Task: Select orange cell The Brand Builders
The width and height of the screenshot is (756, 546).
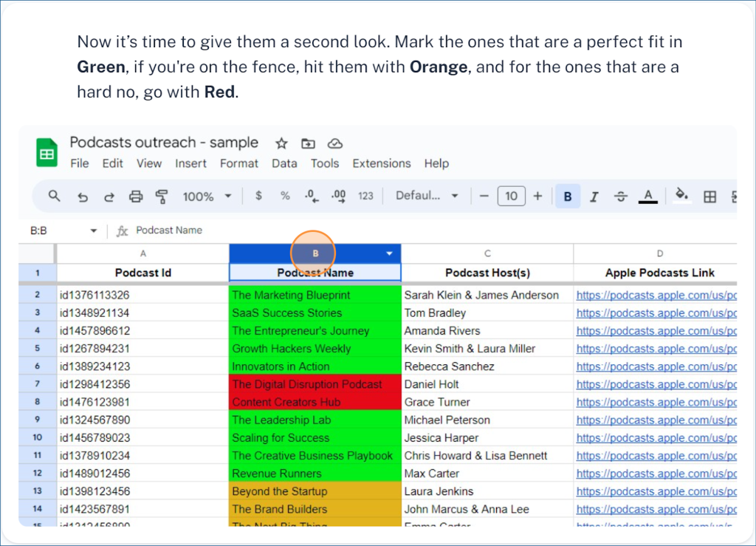Action: click(315, 509)
